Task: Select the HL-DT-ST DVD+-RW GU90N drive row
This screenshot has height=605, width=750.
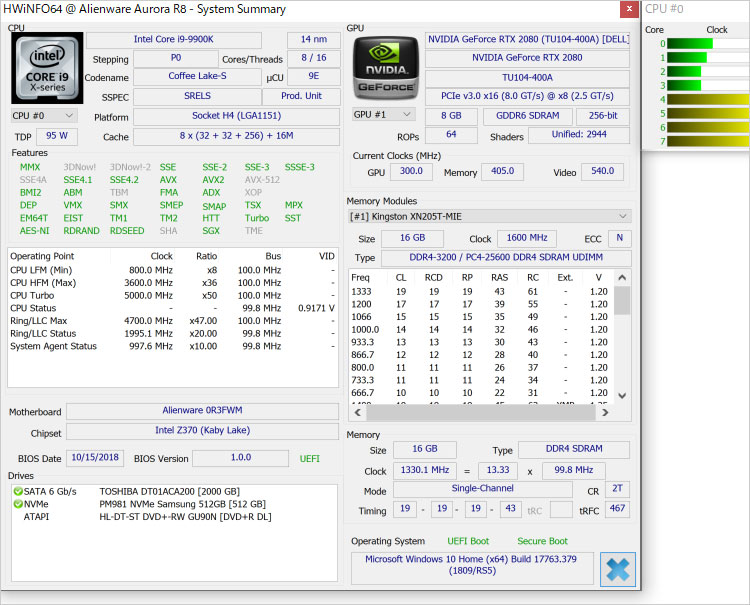Action: point(174,517)
